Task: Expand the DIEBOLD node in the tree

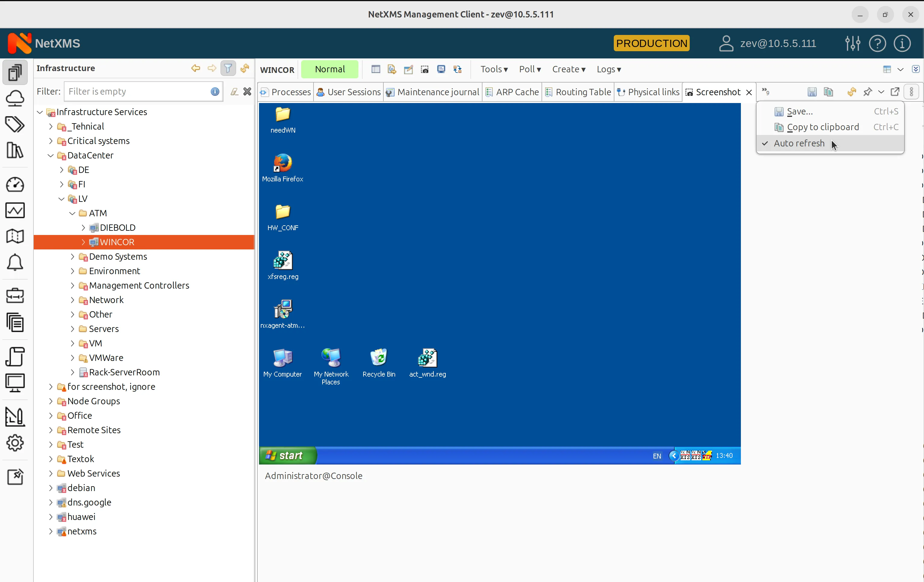Action: pyautogui.click(x=84, y=227)
